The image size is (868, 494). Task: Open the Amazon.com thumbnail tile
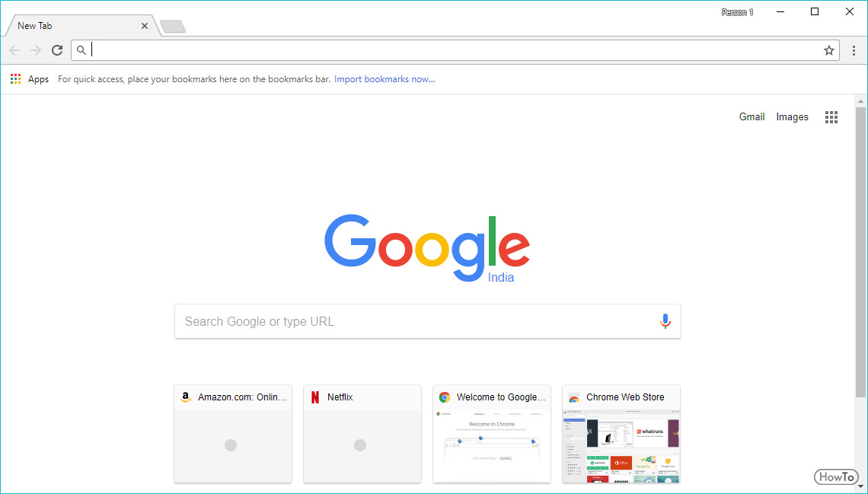point(233,434)
